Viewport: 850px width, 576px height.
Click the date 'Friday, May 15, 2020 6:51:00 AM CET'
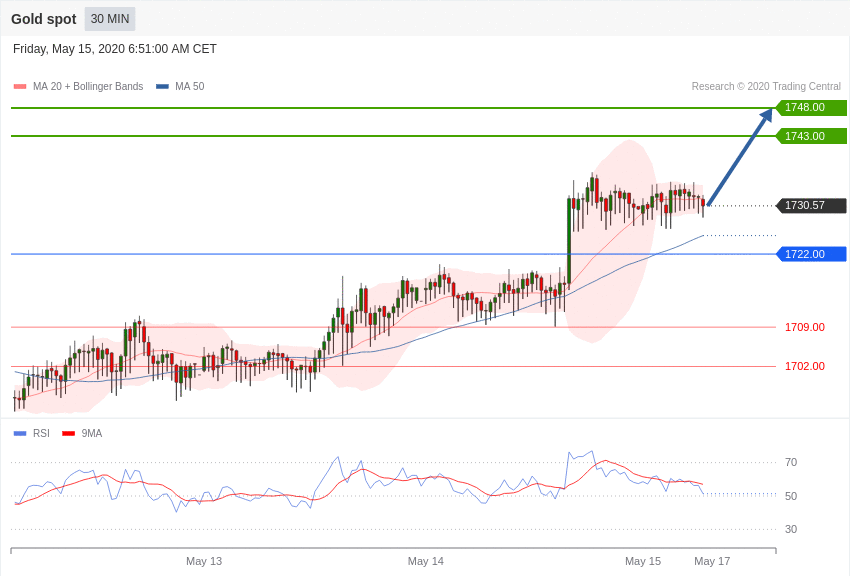[114, 49]
